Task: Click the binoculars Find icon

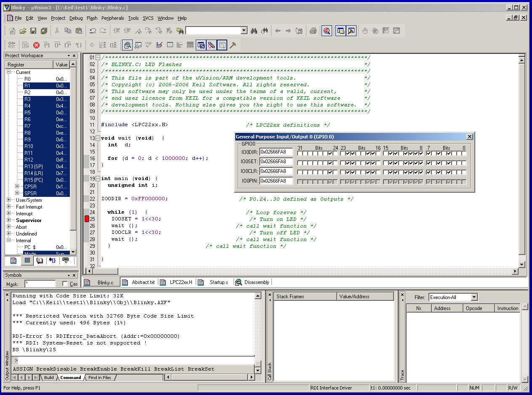Action: (x=254, y=31)
